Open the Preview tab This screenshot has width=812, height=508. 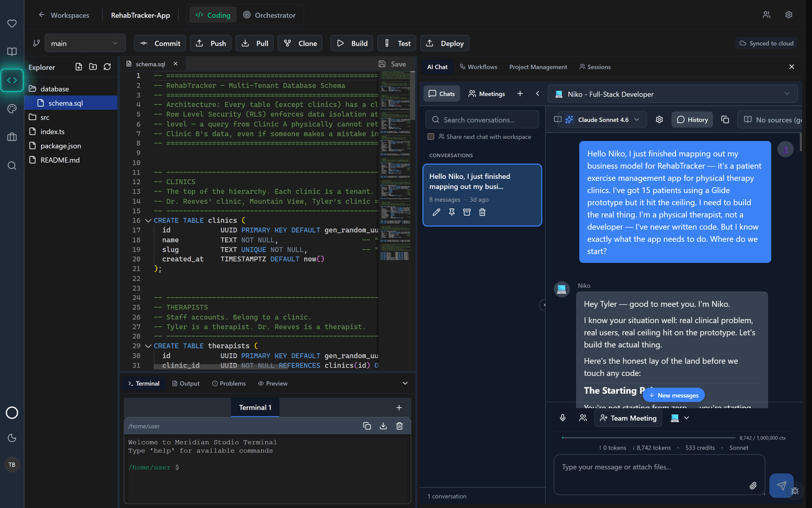coord(273,384)
